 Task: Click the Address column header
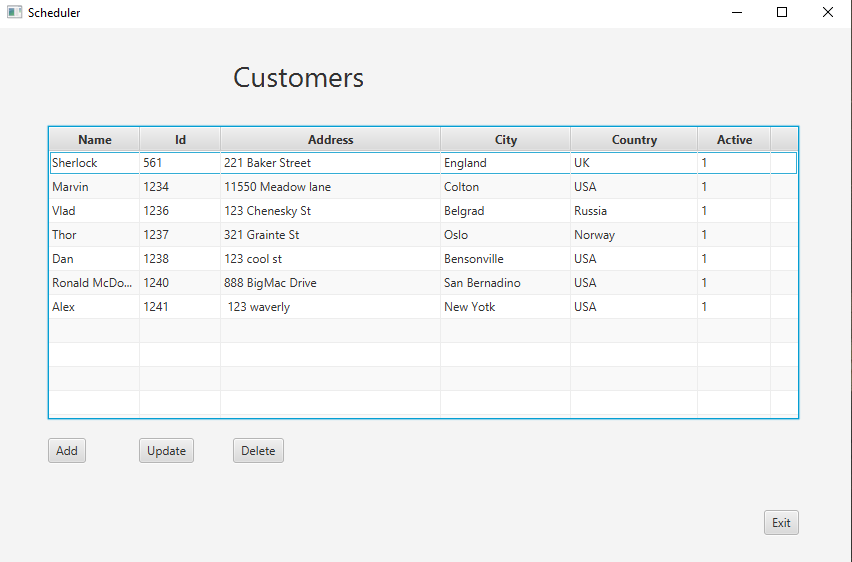330,140
